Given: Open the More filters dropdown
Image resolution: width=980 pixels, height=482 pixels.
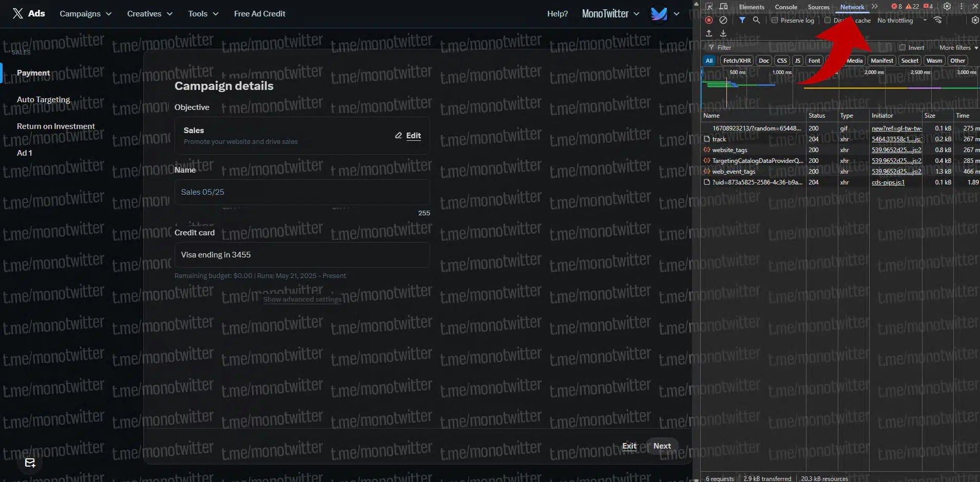Looking at the screenshot, I should [958, 48].
